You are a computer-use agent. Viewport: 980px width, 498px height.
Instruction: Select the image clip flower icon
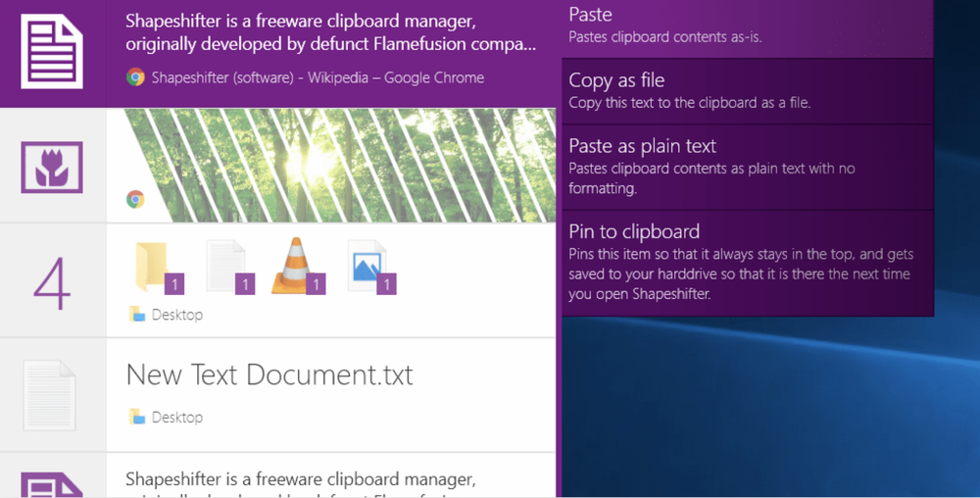52,167
